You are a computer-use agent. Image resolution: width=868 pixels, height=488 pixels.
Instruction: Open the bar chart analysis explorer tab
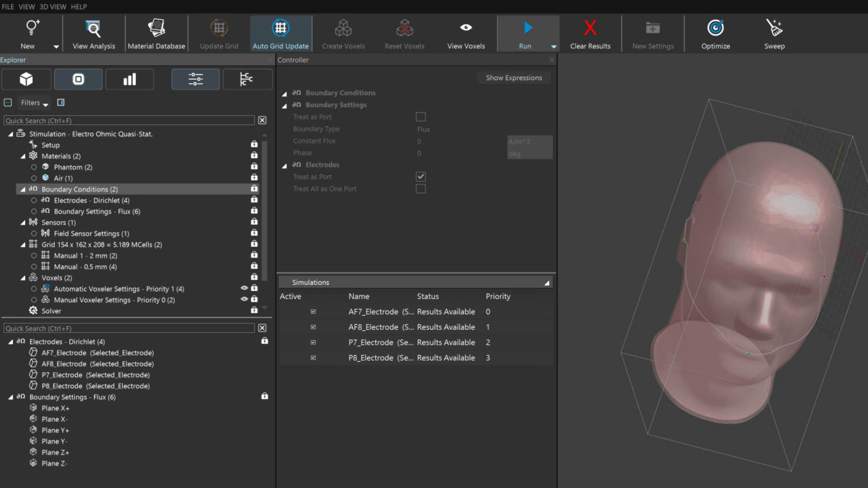130,80
